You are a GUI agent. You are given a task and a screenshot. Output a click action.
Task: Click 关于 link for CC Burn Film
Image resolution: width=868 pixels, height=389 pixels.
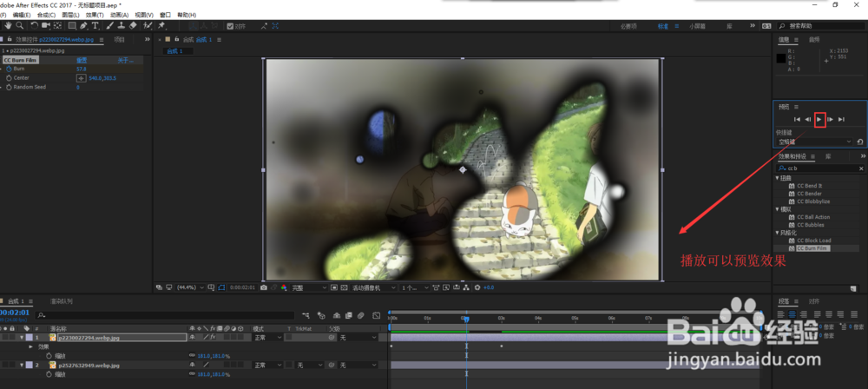(125, 60)
